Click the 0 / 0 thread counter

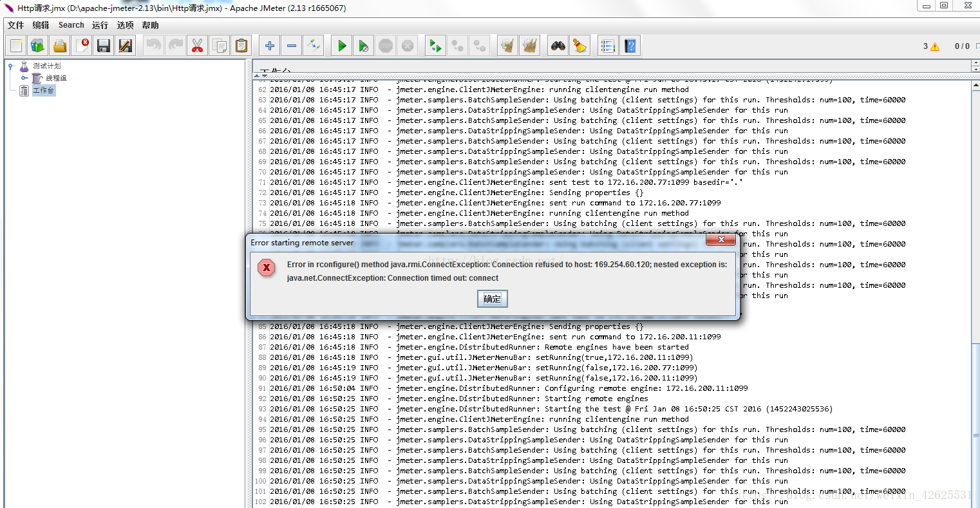pos(962,46)
